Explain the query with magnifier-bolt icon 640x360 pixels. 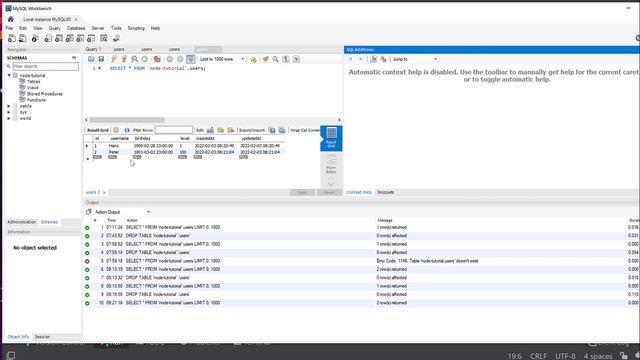(x=134, y=59)
